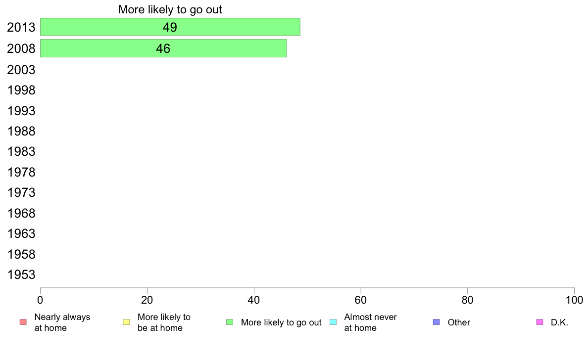Click the green More likely to go out swatch
Image resolution: width=588 pixels, height=364 pixels.
(230, 322)
